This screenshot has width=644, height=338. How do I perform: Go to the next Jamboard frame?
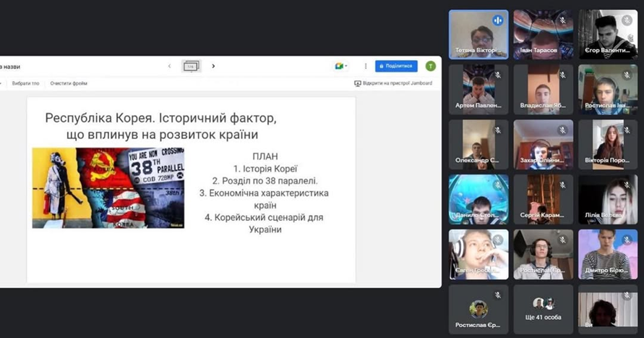(213, 66)
